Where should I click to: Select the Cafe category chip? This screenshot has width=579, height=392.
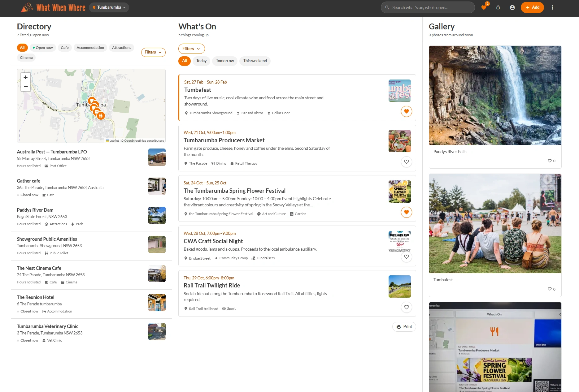coord(65,48)
